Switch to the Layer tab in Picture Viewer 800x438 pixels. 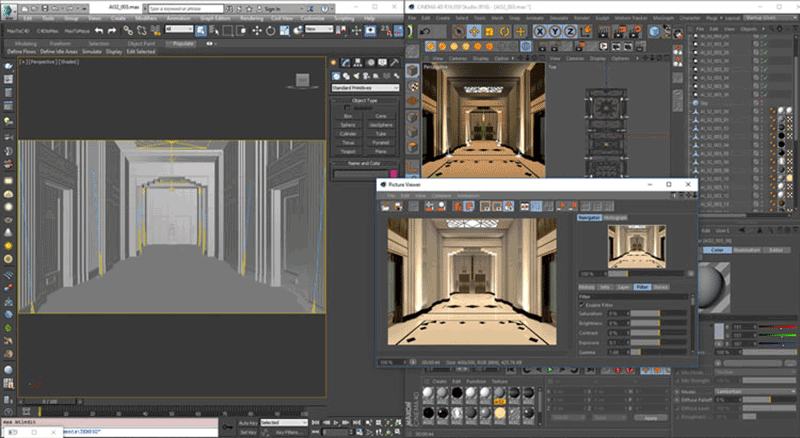(623, 287)
